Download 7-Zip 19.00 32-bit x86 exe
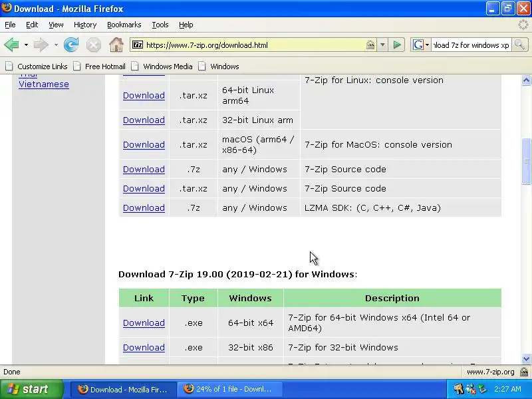Image resolution: width=532 pixels, height=399 pixels. click(x=144, y=347)
